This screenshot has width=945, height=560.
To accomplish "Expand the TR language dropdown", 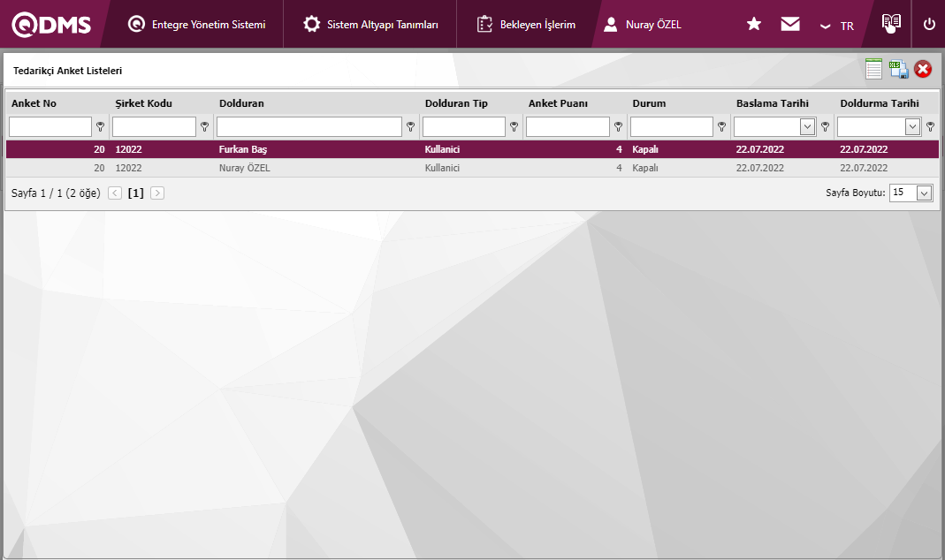I will (x=836, y=26).
